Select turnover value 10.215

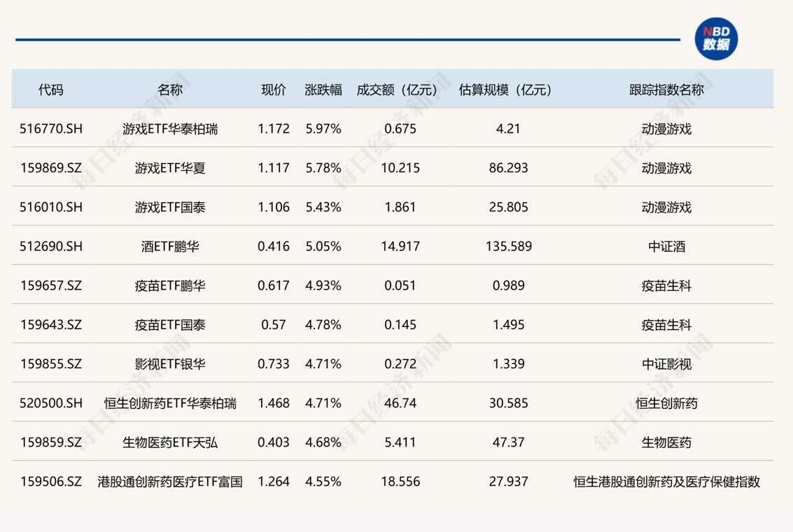pyautogui.click(x=400, y=168)
